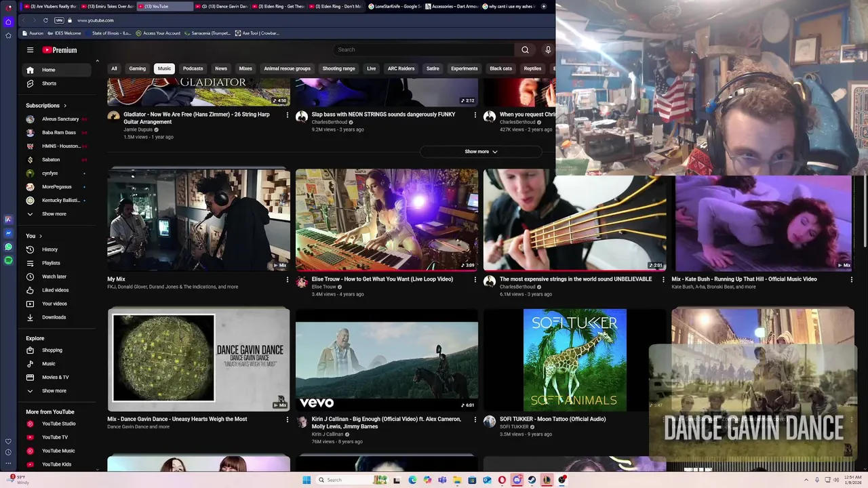Open the Asurion bookmark
The width and height of the screenshot is (868, 488).
(33, 33)
